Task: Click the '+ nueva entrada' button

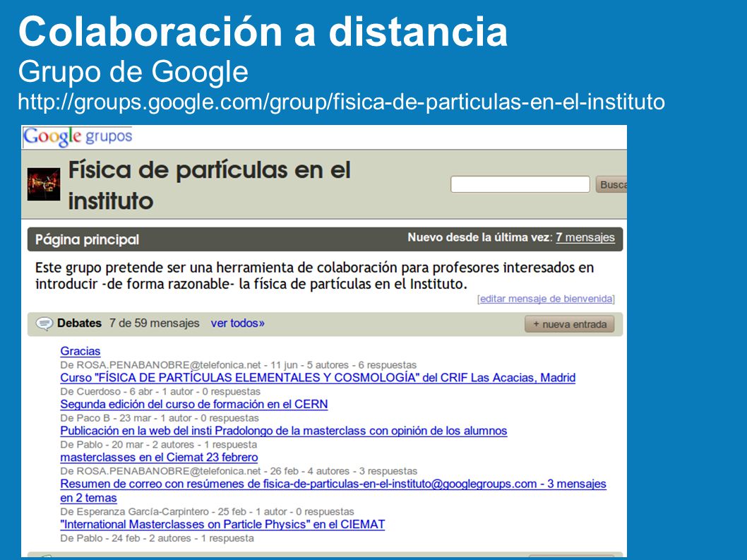Action: coord(569,324)
